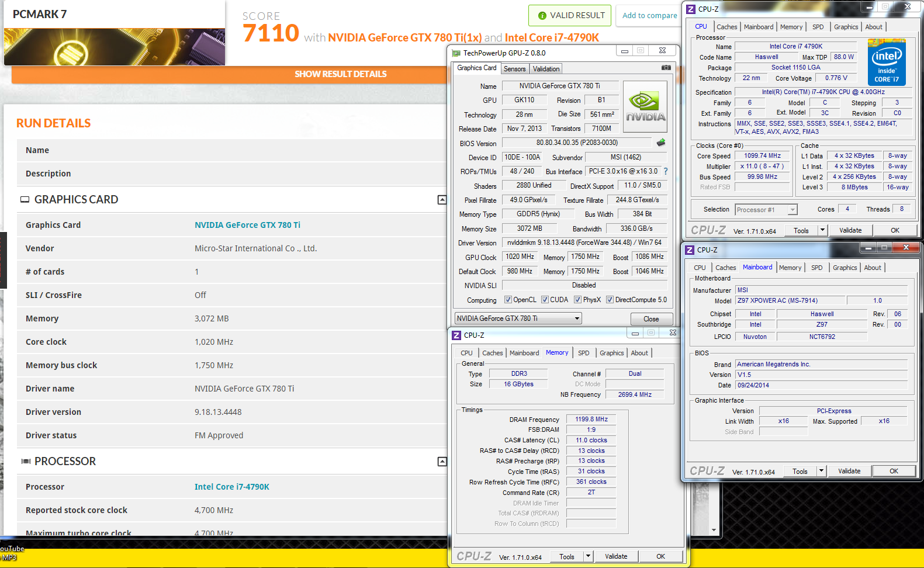924x568 pixels.
Task: Click the PCMark 7 banner image
Action: [115, 47]
